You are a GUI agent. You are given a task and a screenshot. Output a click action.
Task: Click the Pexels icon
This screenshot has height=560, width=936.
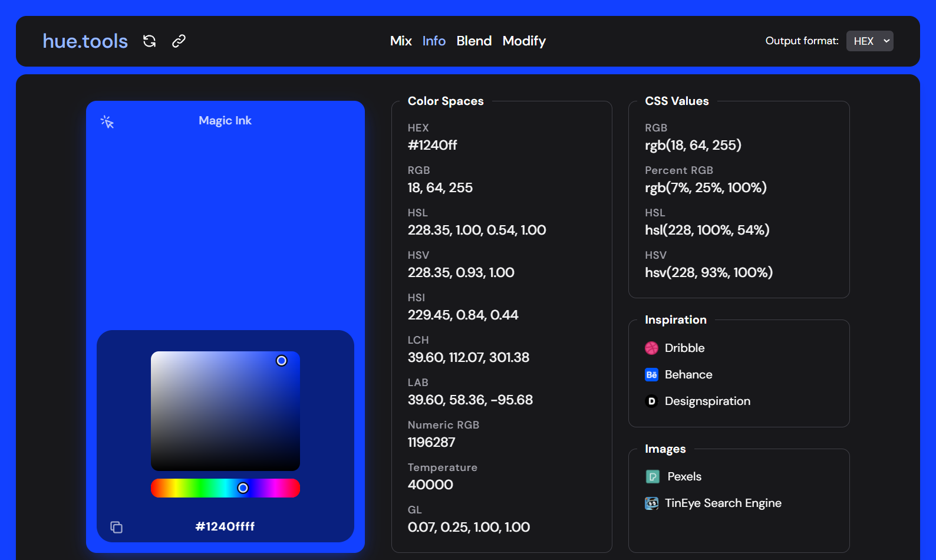click(x=652, y=476)
